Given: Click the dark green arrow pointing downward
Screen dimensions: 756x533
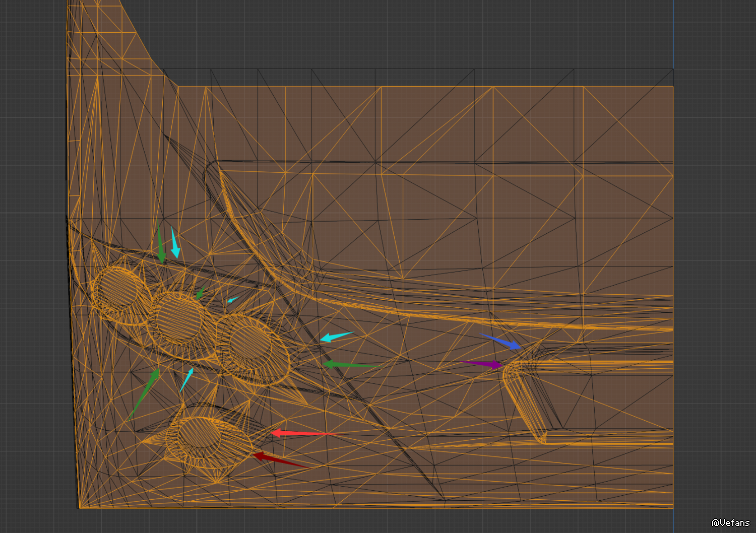Looking at the screenshot, I should (x=160, y=244).
